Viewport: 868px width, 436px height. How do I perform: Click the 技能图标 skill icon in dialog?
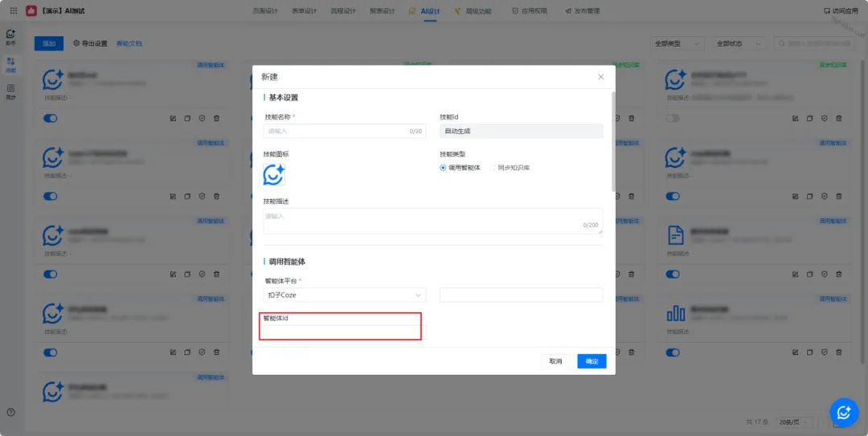(x=274, y=174)
